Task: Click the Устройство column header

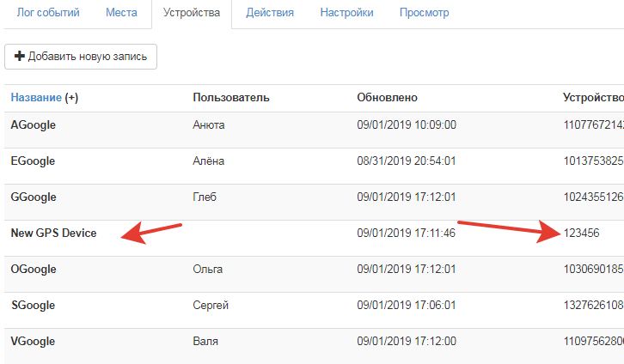Action: pyautogui.click(x=593, y=97)
